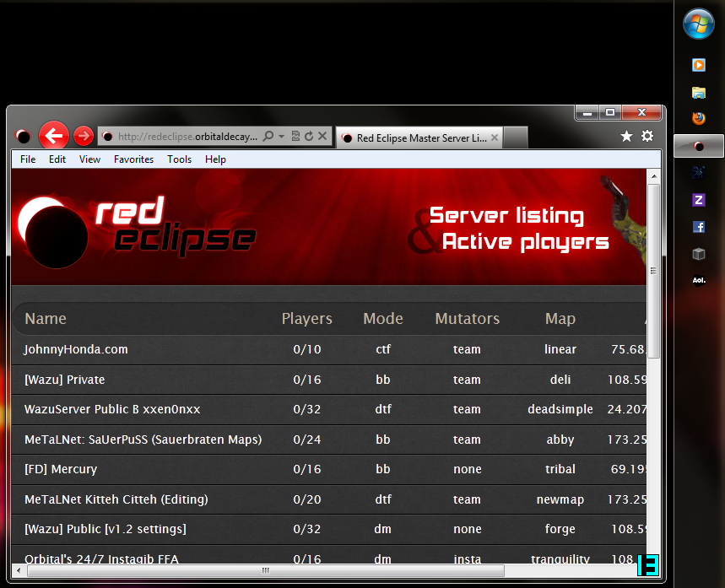725x588 pixels.
Task: Launch Firefox from the taskbar
Action: 699,118
